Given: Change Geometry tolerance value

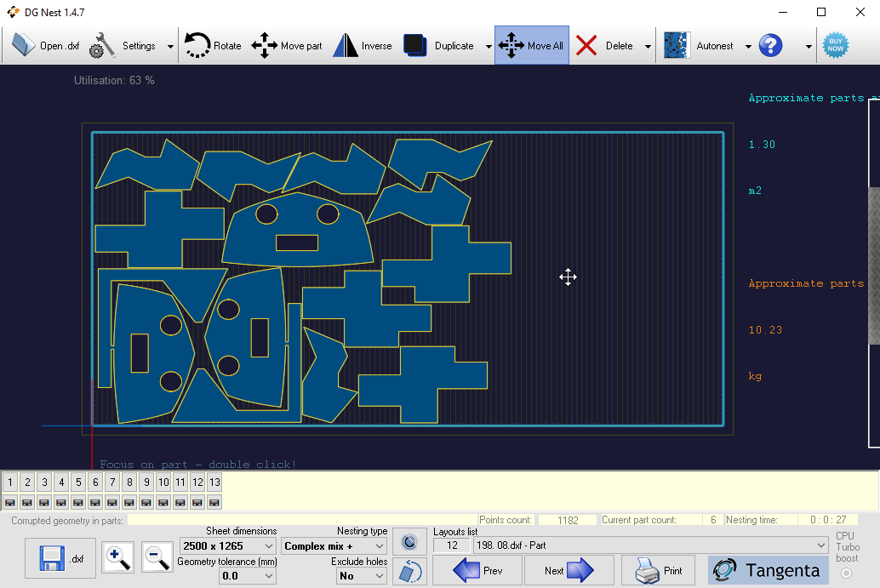Looking at the screenshot, I should (x=247, y=575).
